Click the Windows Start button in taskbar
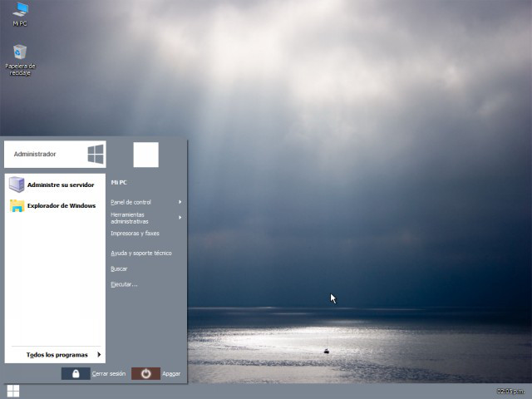 pos(13,391)
